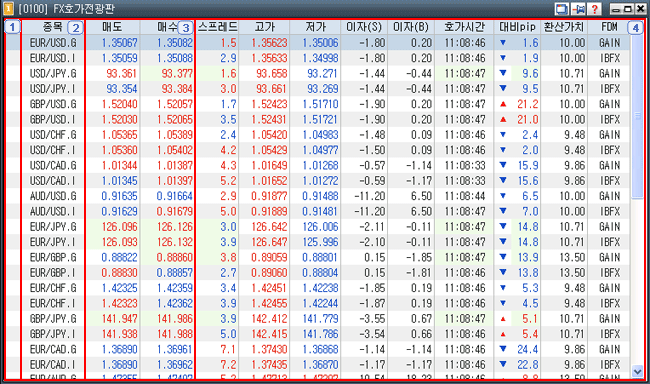The height and width of the screenshot is (384, 650).
Task: Click the 매수 column header
Action: pos(167,27)
